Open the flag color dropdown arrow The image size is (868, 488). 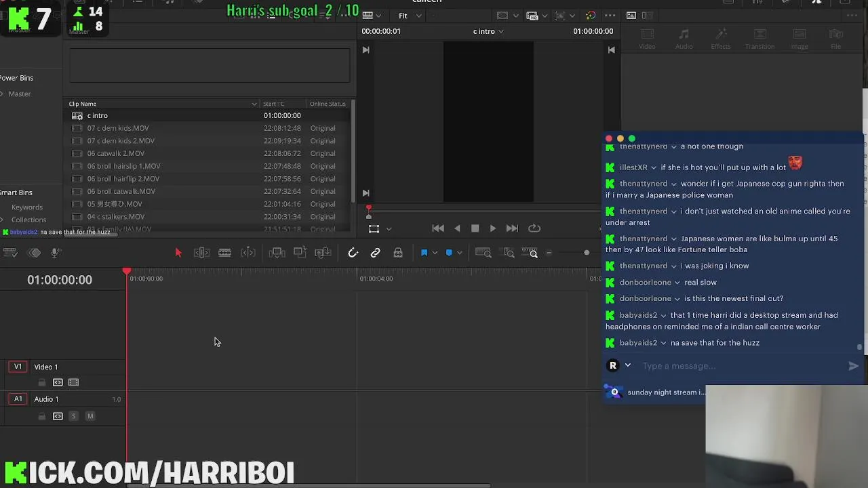click(435, 253)
